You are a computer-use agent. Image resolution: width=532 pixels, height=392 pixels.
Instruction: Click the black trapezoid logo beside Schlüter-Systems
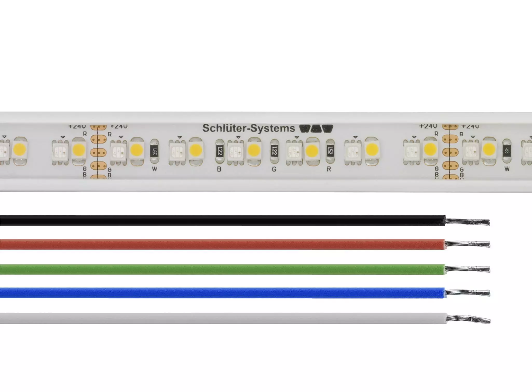click(x=316, y=128)
